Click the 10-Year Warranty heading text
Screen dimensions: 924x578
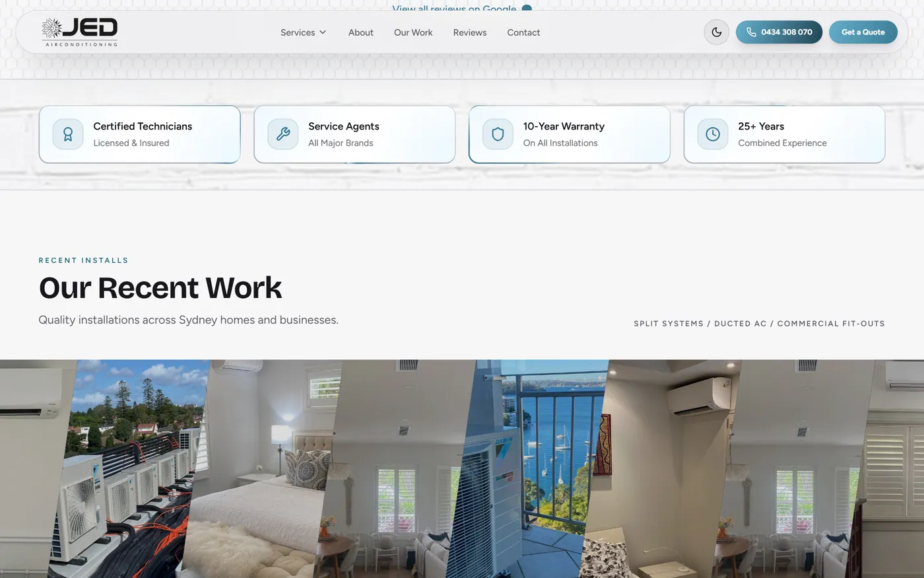click(564, 126)
